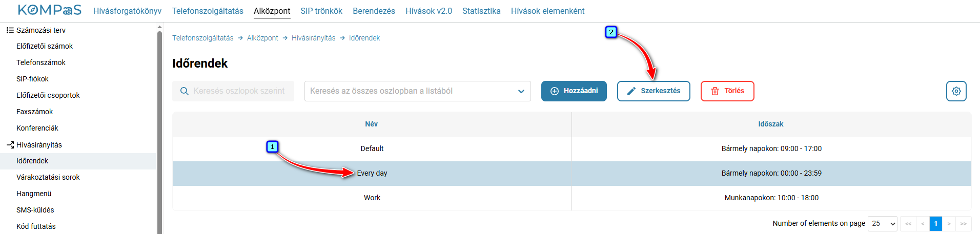The height and width of the screenshot is (234, 980).
Task: Go to the next page using the arrow
Action: (x=949, y=224)
